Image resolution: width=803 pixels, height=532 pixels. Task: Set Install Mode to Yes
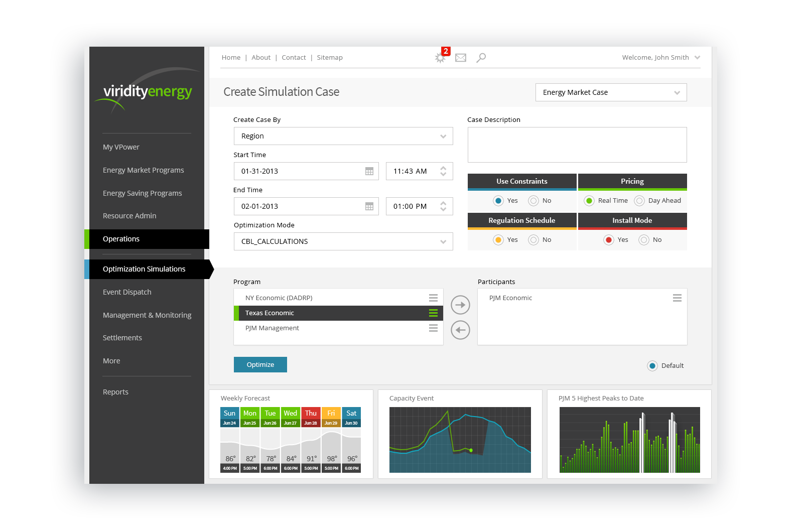[609, 240]
